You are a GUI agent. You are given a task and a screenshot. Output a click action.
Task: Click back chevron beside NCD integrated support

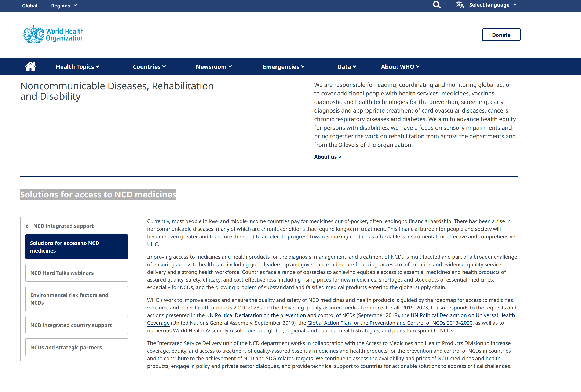27,226
